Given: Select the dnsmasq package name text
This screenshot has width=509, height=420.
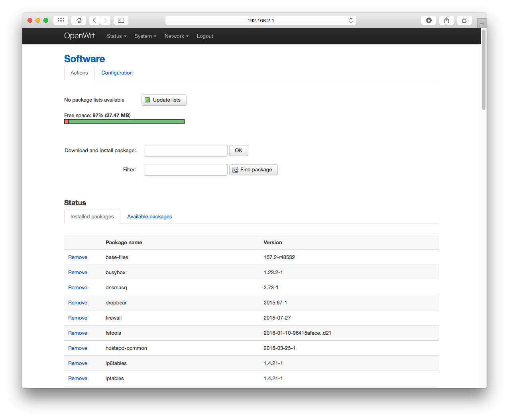Looking at the screenshot, I should coord(116,288).
